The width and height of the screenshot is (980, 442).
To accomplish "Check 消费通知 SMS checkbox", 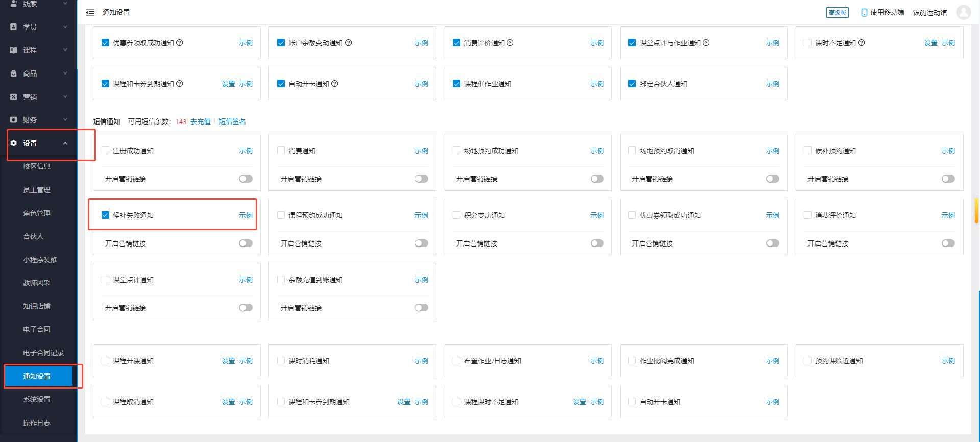I will (x=281, y=151).
